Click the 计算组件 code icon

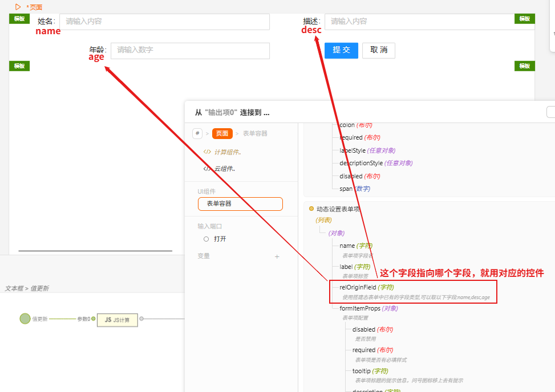(207, 152)
